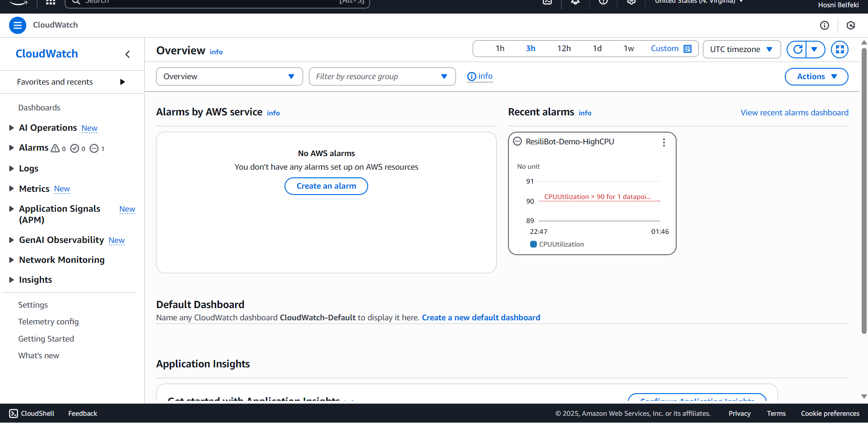The height and width of the screenshot is (423, 868).
Task: Open the Terms link in the footer
Action: click(776, 413)
